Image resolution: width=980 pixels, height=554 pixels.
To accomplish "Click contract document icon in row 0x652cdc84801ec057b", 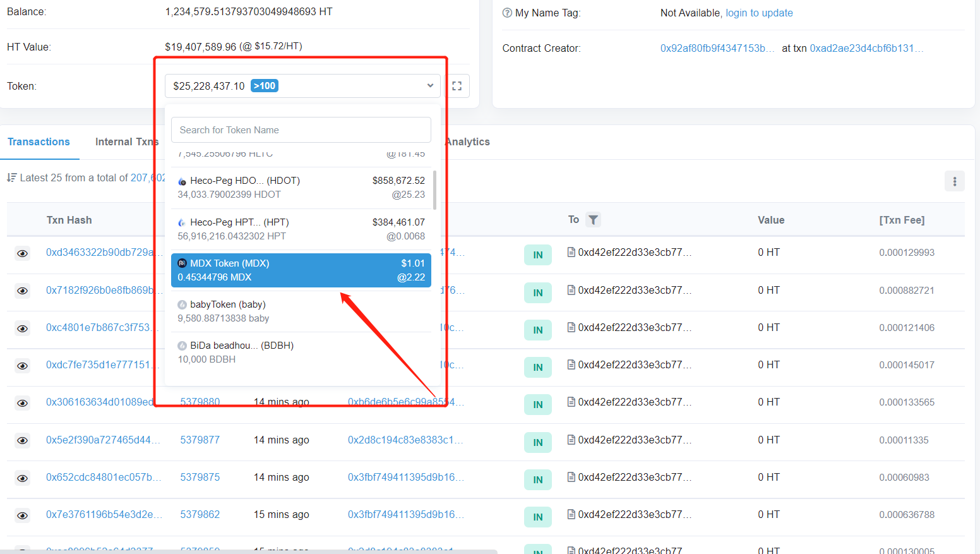I will pyautogui.click(x=571, y=477).
